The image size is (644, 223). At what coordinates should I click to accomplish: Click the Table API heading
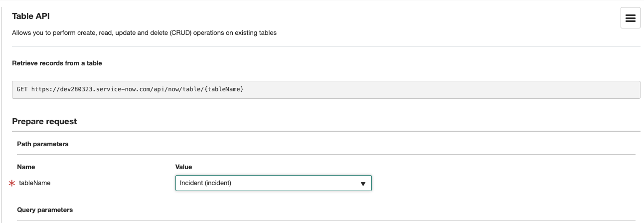[31, 16]
